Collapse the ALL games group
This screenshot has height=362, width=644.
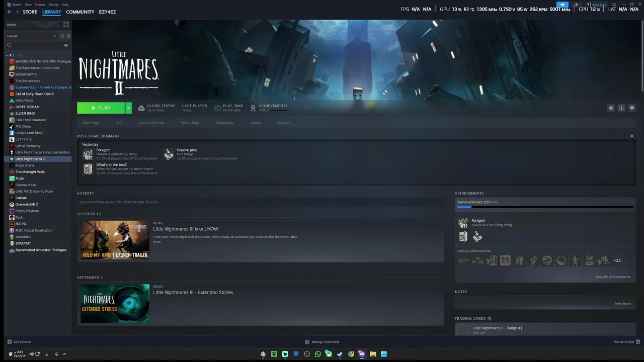(x=7, y=55)
